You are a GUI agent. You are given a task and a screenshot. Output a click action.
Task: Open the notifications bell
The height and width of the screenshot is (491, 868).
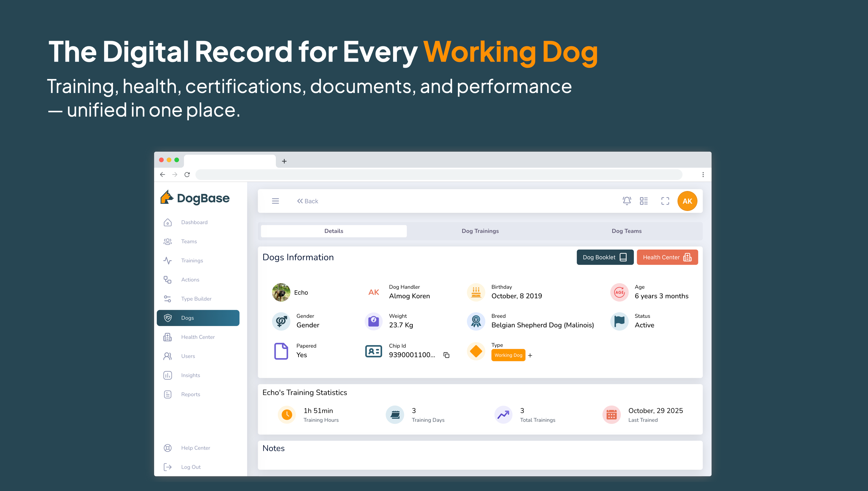tap(627, 201)
